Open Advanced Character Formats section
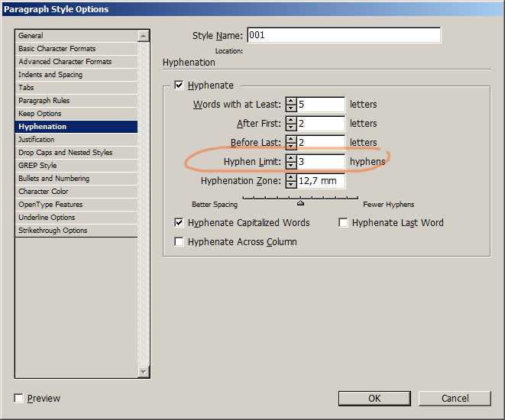 pos(76,61)
